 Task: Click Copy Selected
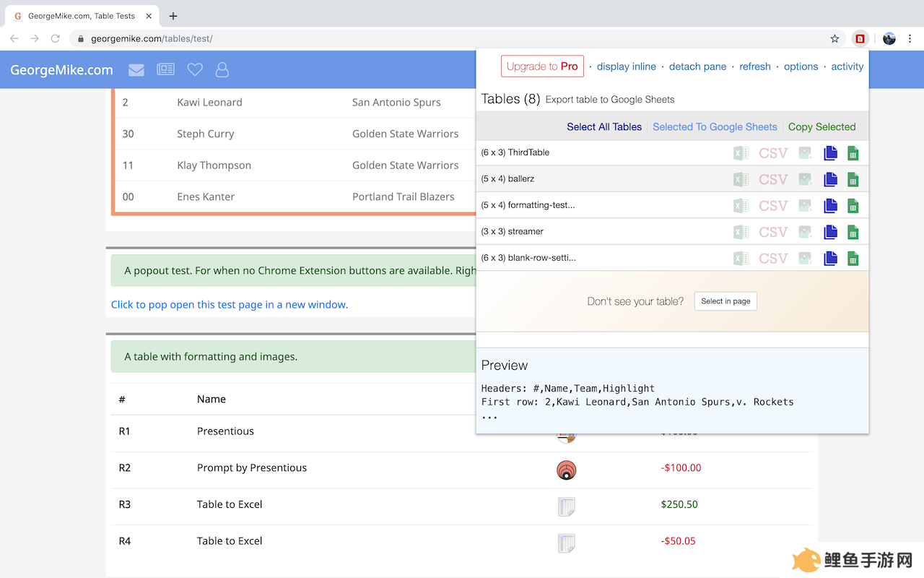point(822,126)
